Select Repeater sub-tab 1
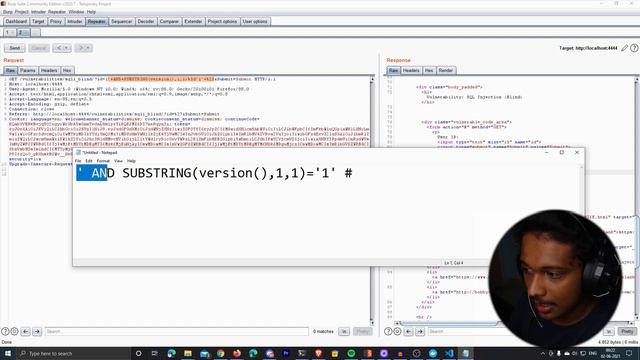Screen dimensions: 640x360 [9, 33]
